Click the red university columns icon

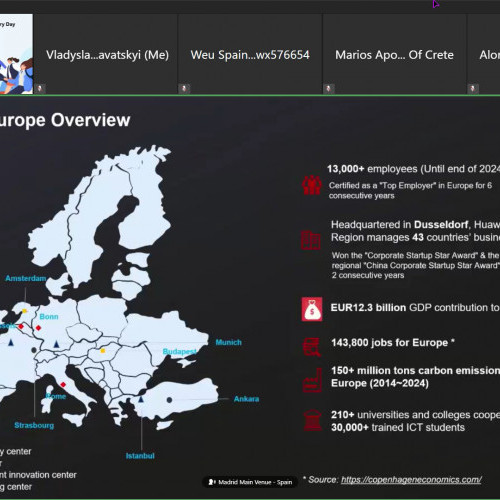[x=312, y=420]
